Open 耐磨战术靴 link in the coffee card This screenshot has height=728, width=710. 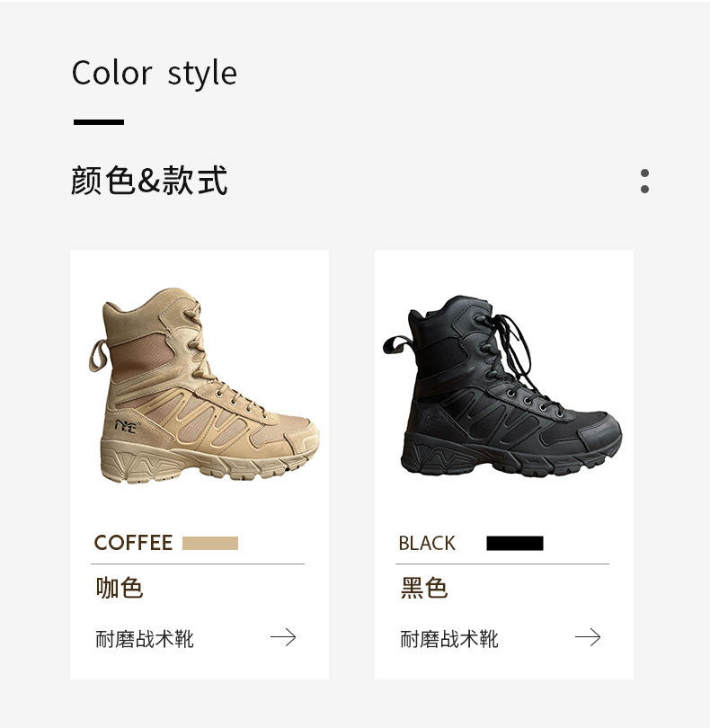[145, 639]
